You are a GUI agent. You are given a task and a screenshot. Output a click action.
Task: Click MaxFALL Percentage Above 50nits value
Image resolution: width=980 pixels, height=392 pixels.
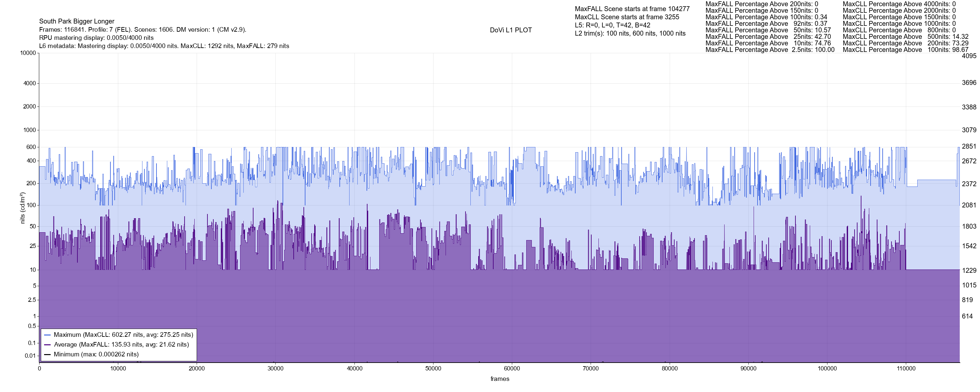coord(823,30)
